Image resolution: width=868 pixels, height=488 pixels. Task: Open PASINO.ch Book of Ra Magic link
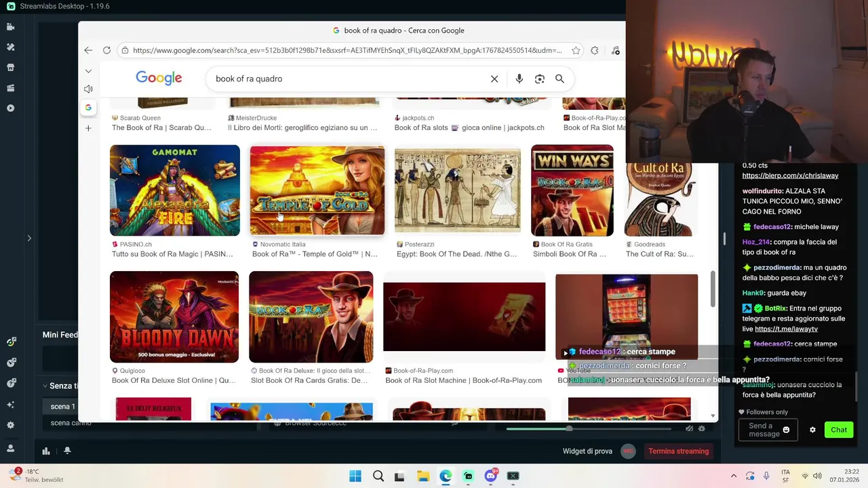tap(172, 254)
